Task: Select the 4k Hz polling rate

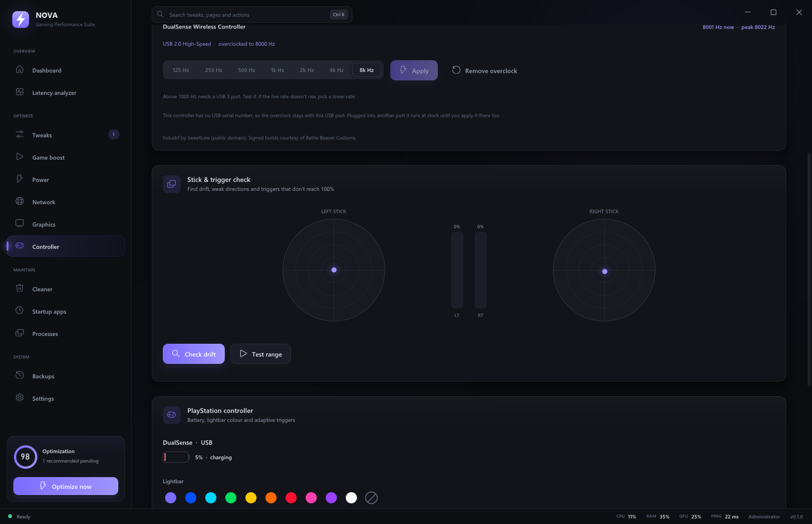Action: click(336, 70)
